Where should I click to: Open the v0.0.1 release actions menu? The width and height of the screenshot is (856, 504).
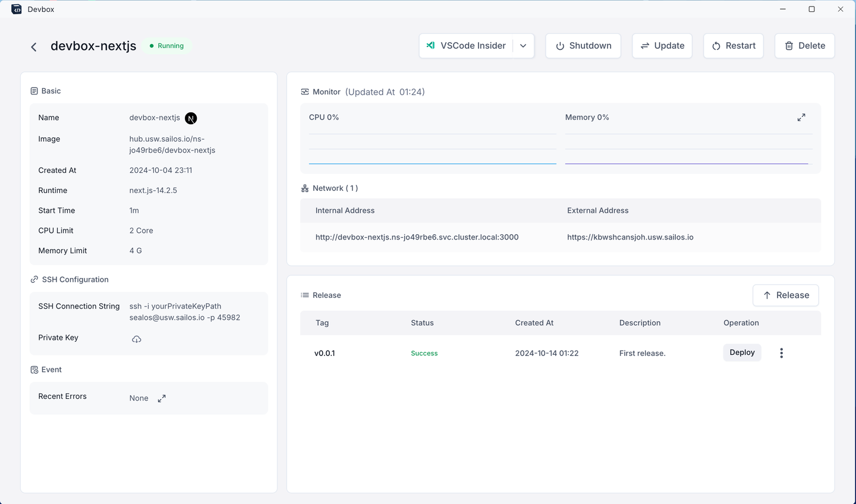[x=781, y=352]
